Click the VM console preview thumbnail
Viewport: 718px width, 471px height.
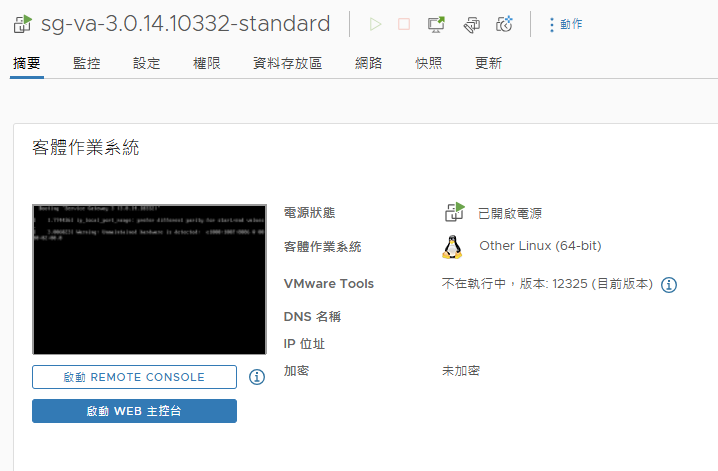[x=149, y=279]
